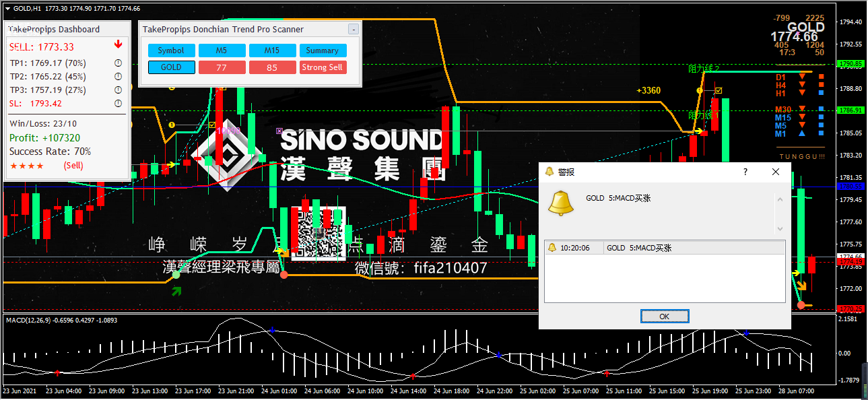The image size is (868, 400).
Task: Click the +3360 profit label on chart
Action: click(x=648, y=90)
